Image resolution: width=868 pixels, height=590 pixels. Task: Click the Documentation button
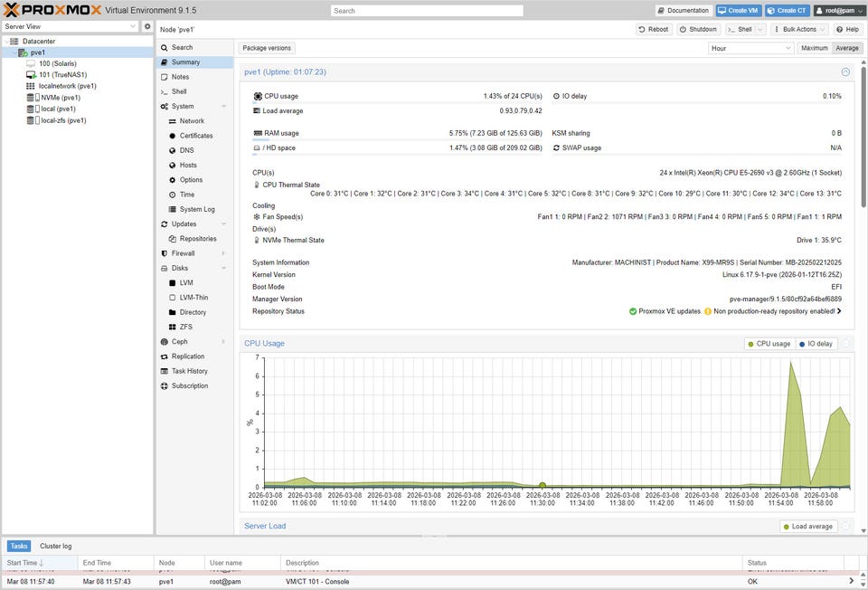[684, 11]
